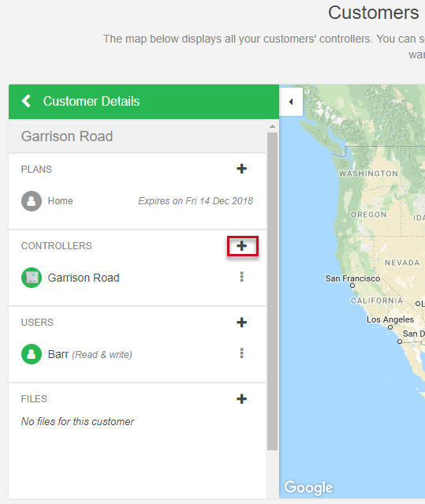The width and height of the screenshot is (425, 504).
Task: Select the Home plan entry
Action: pos(137,201)
